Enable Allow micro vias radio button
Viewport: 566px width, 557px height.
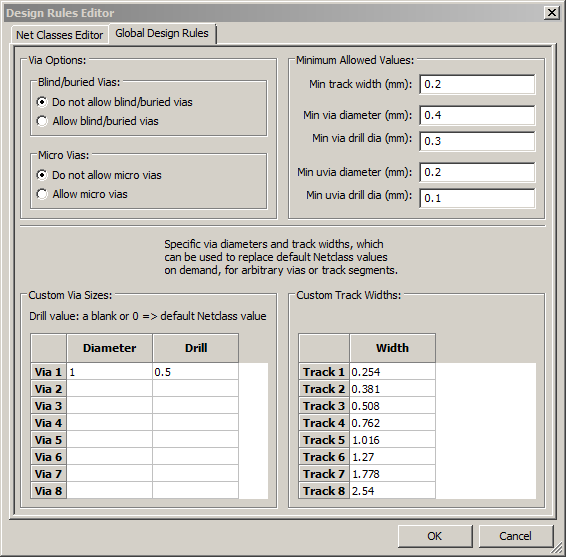tap(82, 194)
